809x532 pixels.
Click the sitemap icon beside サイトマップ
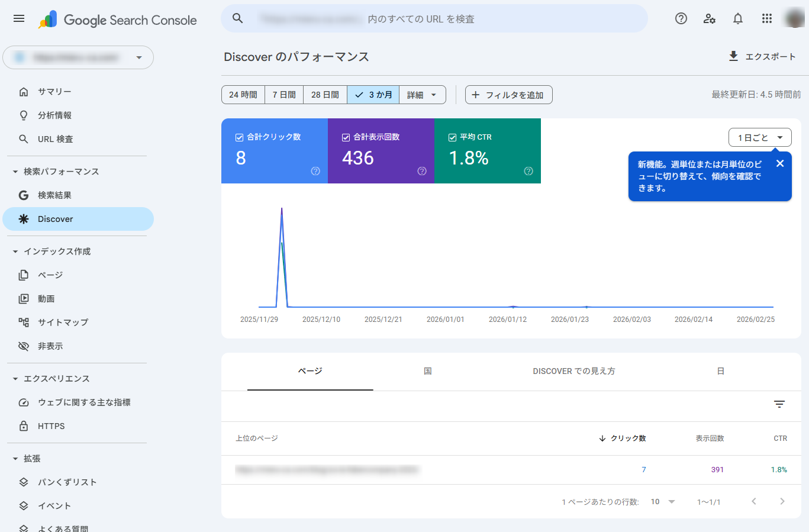(x=24, y=323)
